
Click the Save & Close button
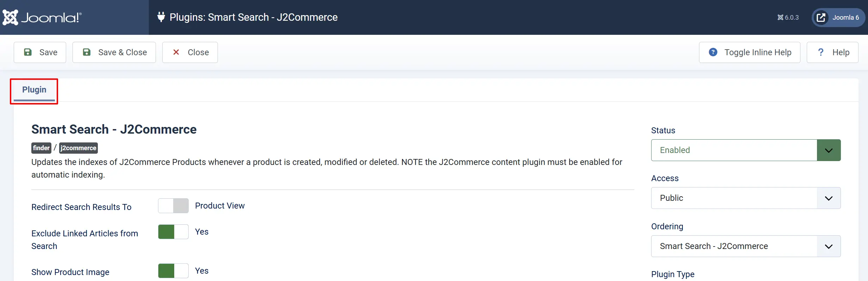click(114, 52)
